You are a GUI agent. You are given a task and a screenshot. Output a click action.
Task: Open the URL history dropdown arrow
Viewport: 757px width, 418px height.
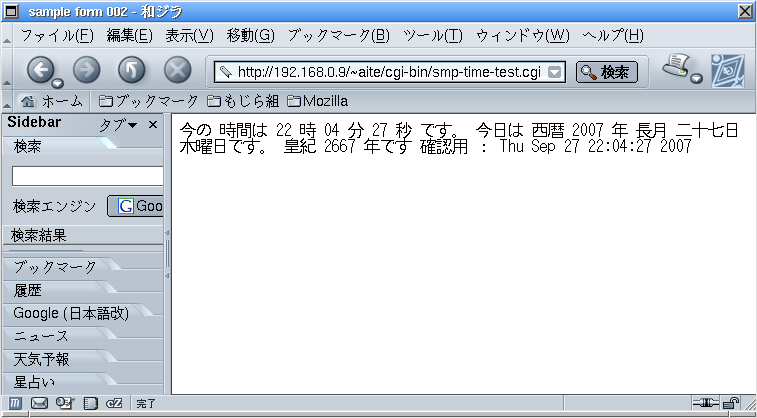(x=555, y=72)
